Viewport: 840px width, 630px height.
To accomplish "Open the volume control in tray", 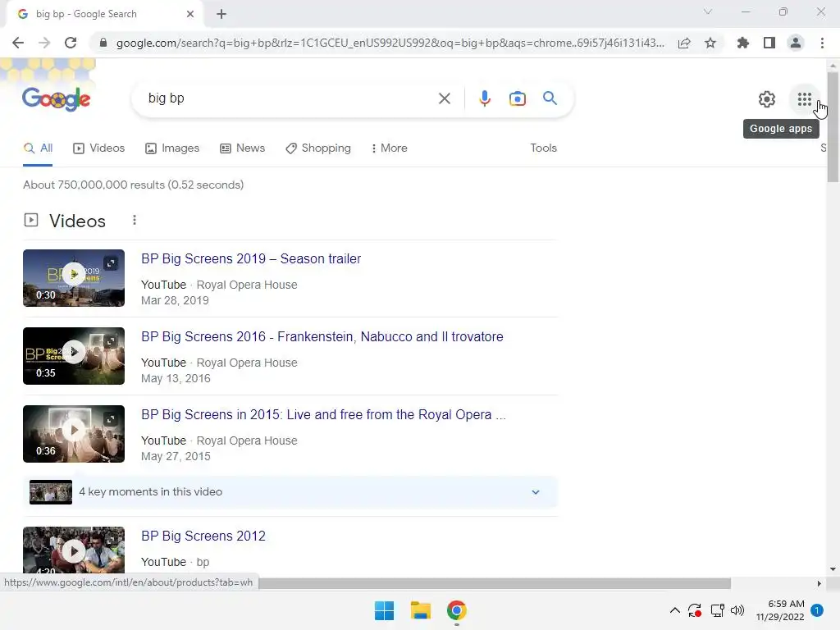I will pyautogui.click(x=737, y=610).
